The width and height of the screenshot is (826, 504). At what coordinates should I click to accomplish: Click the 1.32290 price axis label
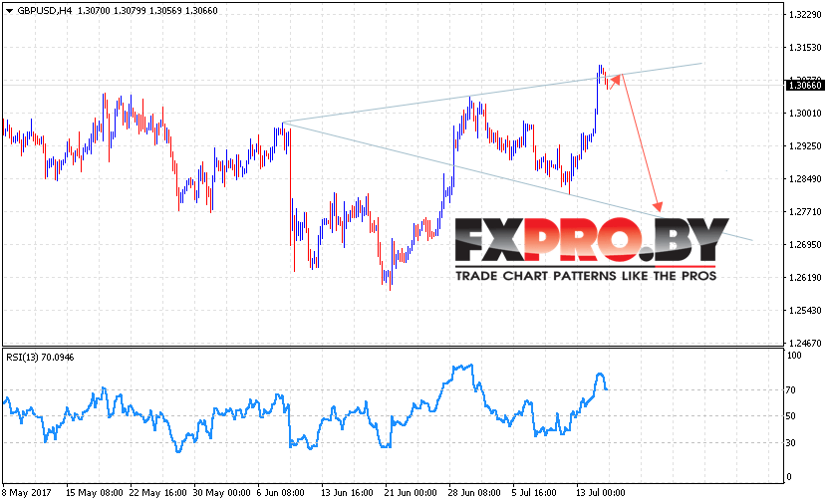(805, 15)
